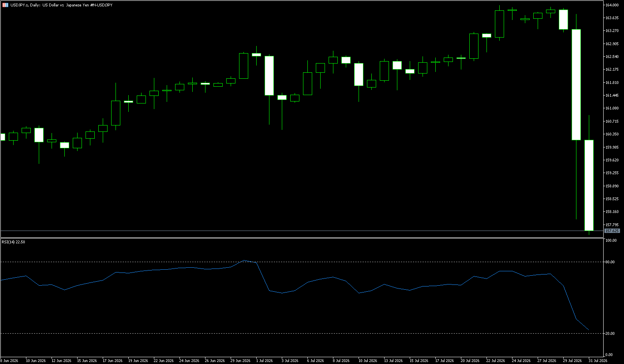Click the 1 Jul 2026 date label

point(264,360)
